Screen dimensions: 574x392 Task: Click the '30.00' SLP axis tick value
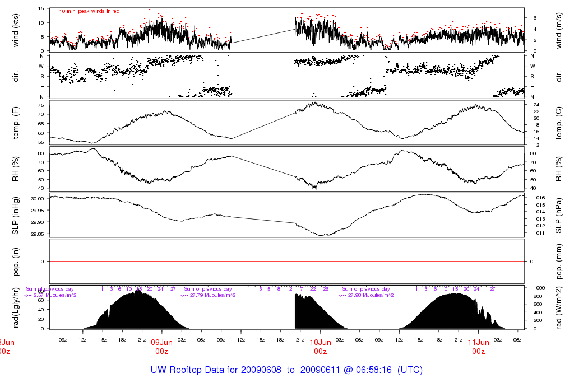(38, 199)
